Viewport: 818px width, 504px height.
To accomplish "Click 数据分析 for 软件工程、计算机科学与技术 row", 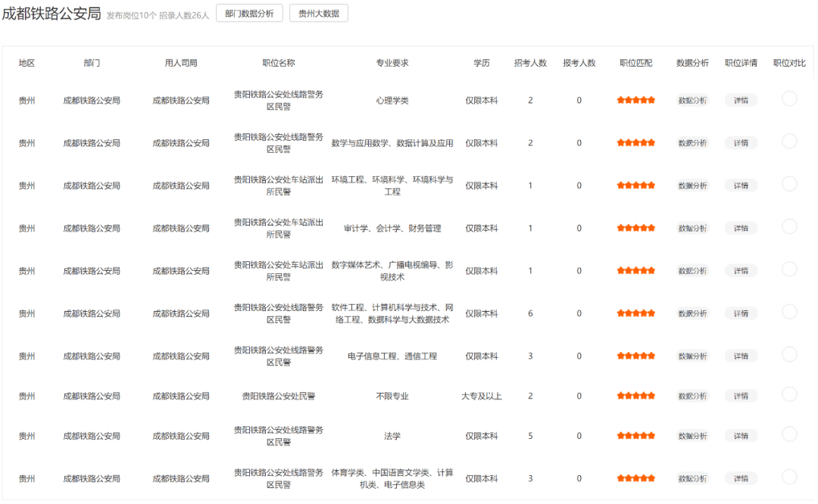I will coord(692,313).
